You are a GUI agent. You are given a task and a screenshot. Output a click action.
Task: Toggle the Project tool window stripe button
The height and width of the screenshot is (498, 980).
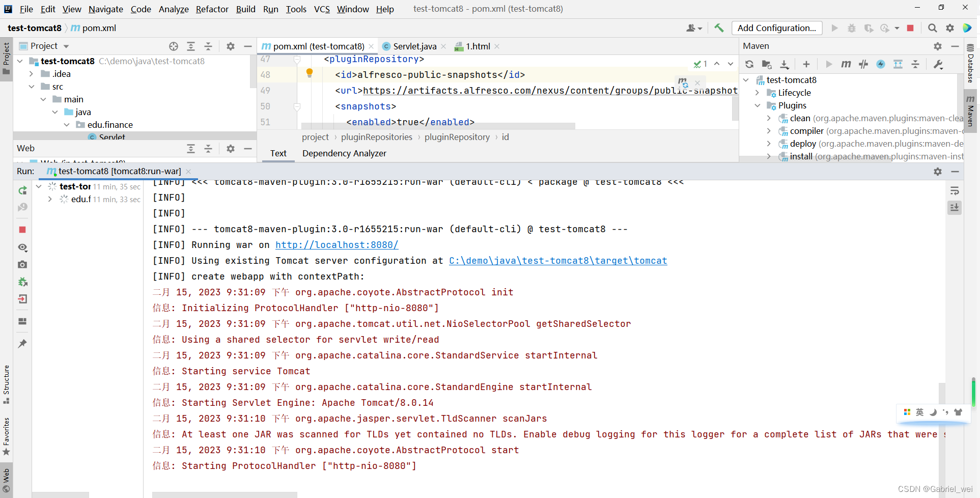tap(6, 58)
